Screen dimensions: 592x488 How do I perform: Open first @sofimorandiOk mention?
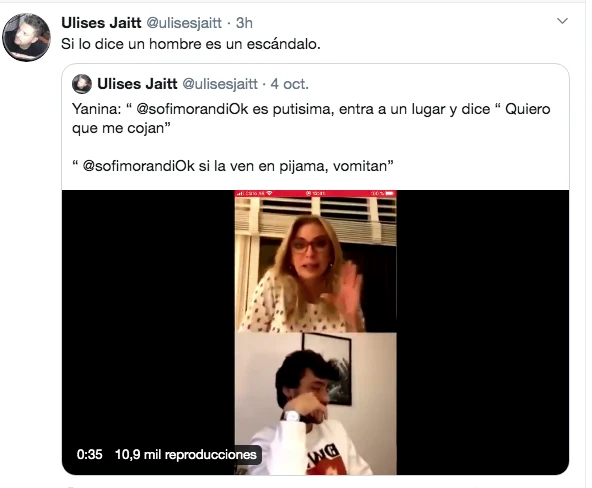tap(192, 109)
